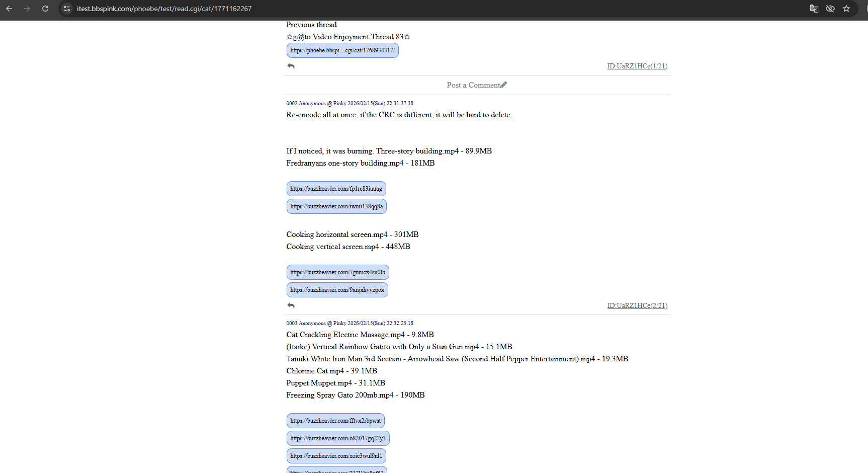868x473 pixels.
Task: Reload the current page
Action: tap(45, 9)
